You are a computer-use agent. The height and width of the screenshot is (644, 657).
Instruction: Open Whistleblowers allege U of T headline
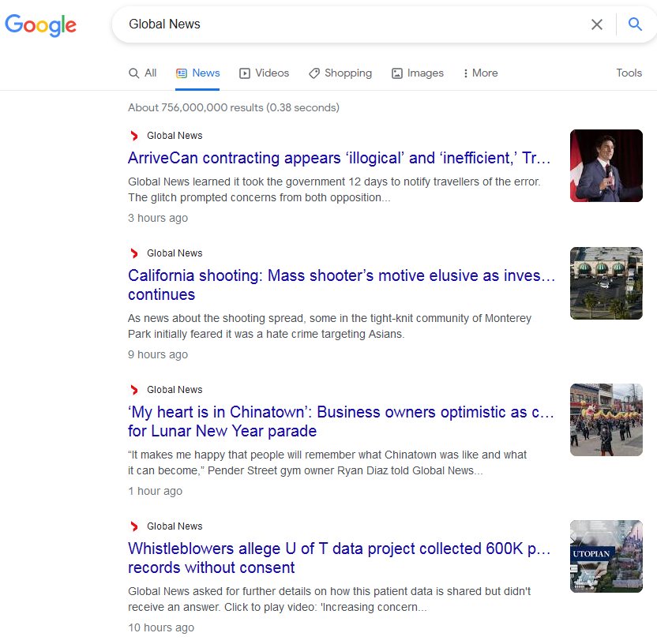[339, 558]
